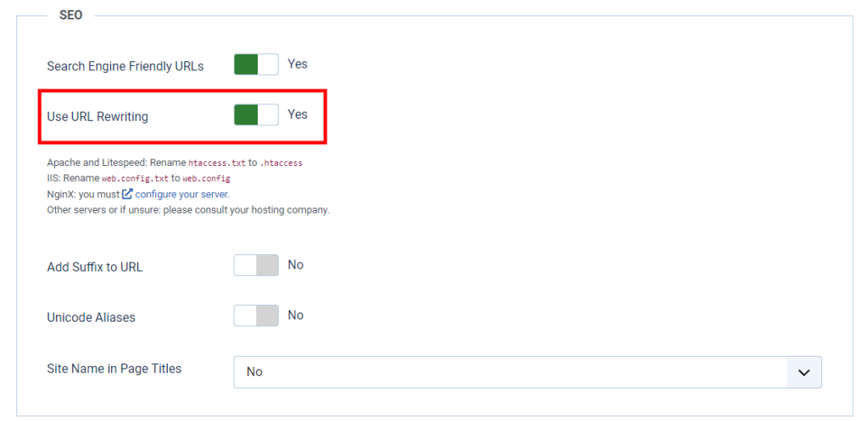Click the 'Use URL Rewriting' label text
The width and height of the screenshot is (868, 421).
pos(97,117)
